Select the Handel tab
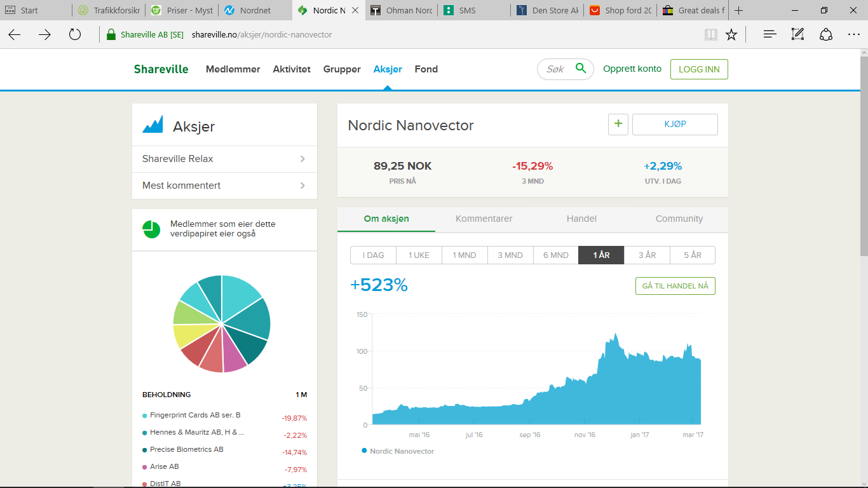 click(x=581, y=219)
